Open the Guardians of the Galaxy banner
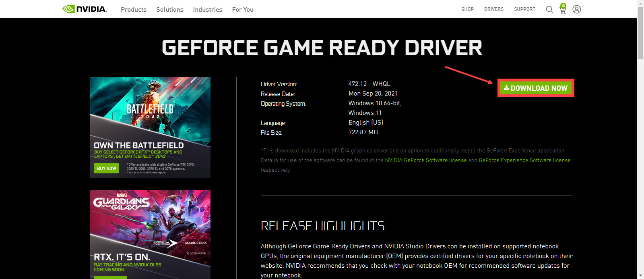 150,234
